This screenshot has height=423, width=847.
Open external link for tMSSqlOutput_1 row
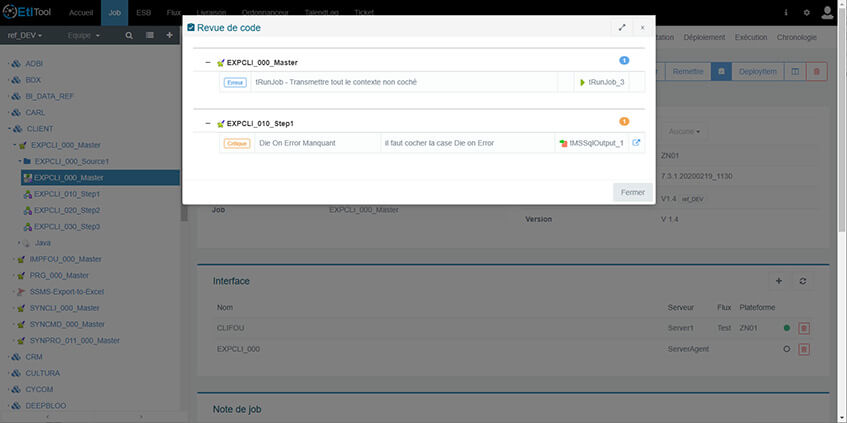click(x=636, y=143)
